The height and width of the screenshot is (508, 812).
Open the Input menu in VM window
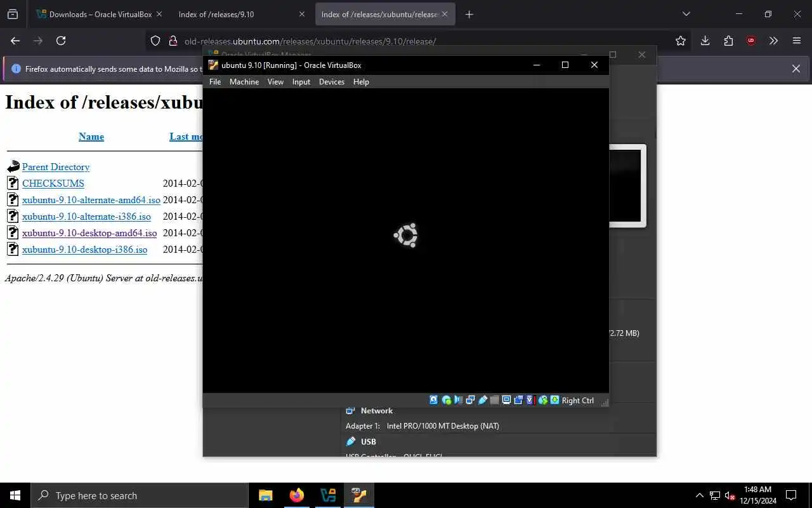click(x=301, y=82)
